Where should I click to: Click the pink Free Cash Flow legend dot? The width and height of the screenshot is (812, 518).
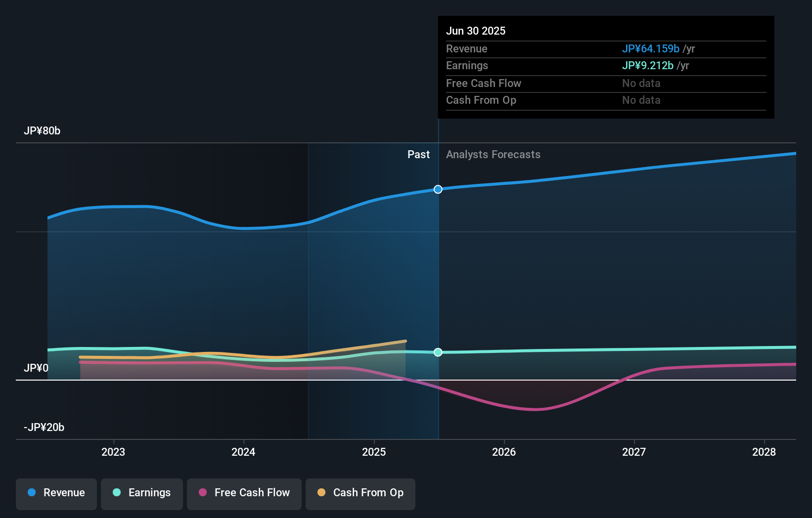[x=203, y=492]
